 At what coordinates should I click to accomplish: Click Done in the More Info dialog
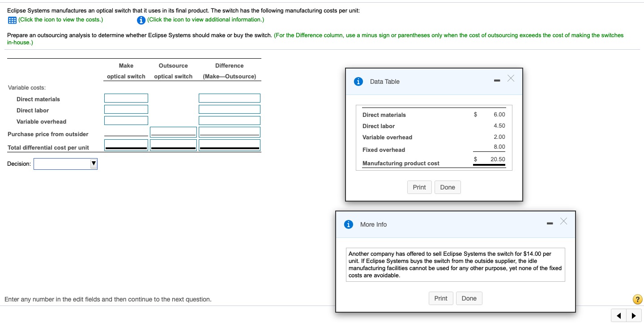point(469,298)
